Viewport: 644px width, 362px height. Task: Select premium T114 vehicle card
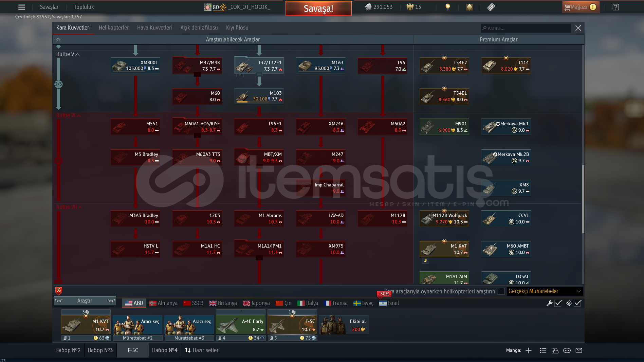pos(506,66)
